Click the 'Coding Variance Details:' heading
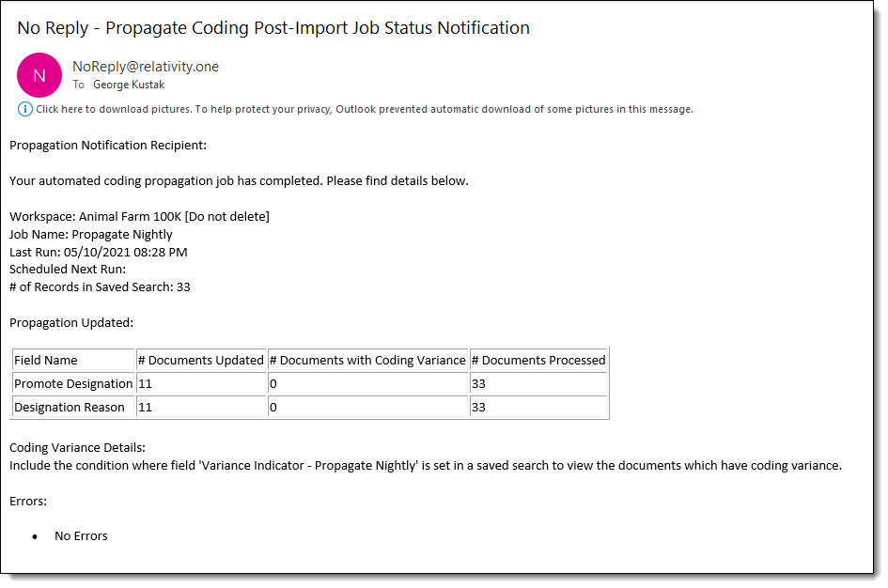Viewport: 888px width, 588px height. [78, 448]
